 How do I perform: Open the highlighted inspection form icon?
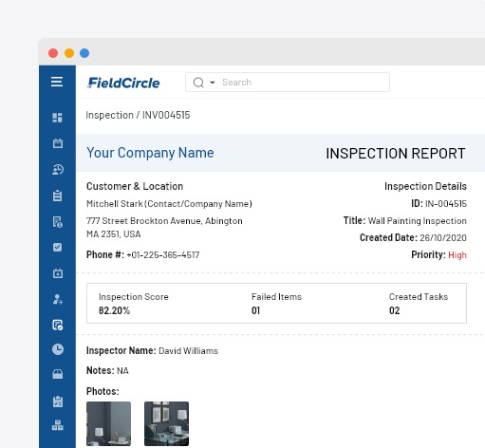(58, 325)
